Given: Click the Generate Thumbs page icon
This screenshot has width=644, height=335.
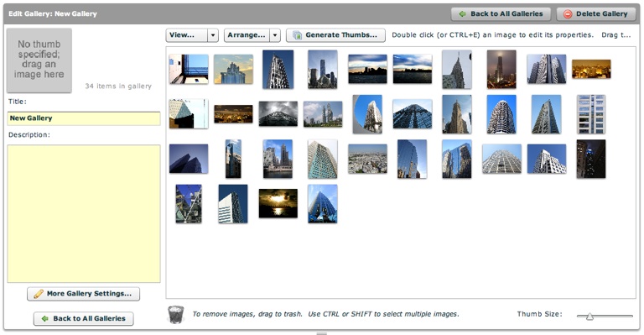Looking at the screenshot, I should (297, 35).
